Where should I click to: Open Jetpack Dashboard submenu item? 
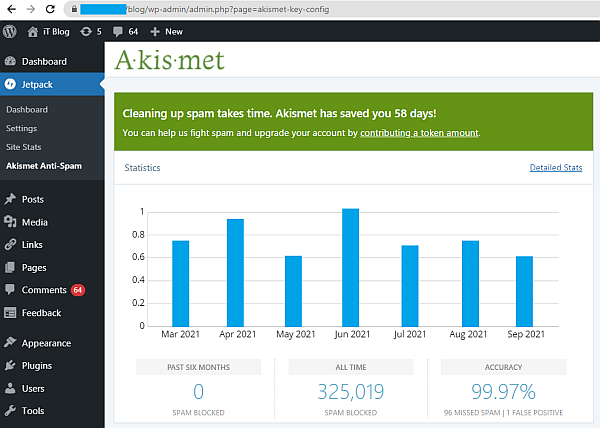click(x=27, y=110)
